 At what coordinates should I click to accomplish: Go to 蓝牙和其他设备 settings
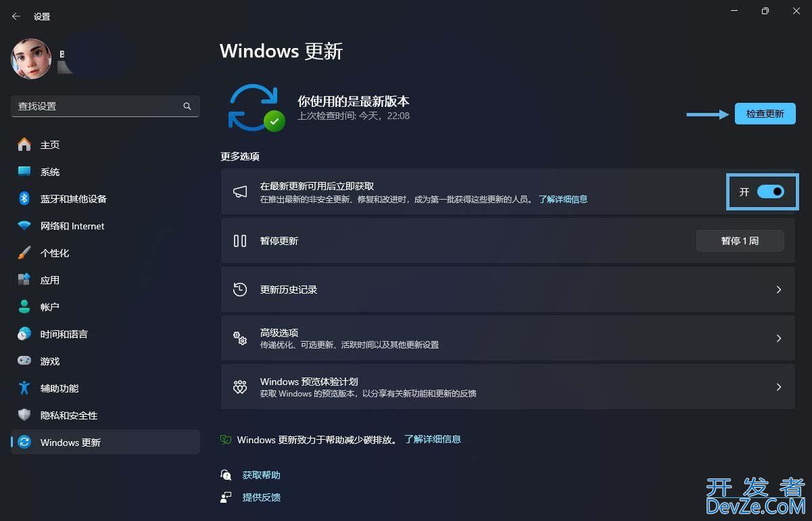pos(105,199)
